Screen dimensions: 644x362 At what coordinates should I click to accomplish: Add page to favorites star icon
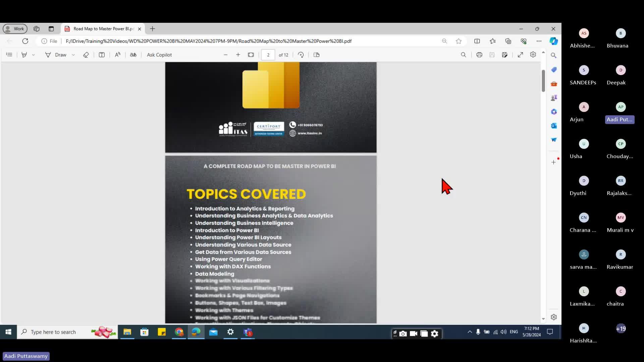(x=459, y=41)
